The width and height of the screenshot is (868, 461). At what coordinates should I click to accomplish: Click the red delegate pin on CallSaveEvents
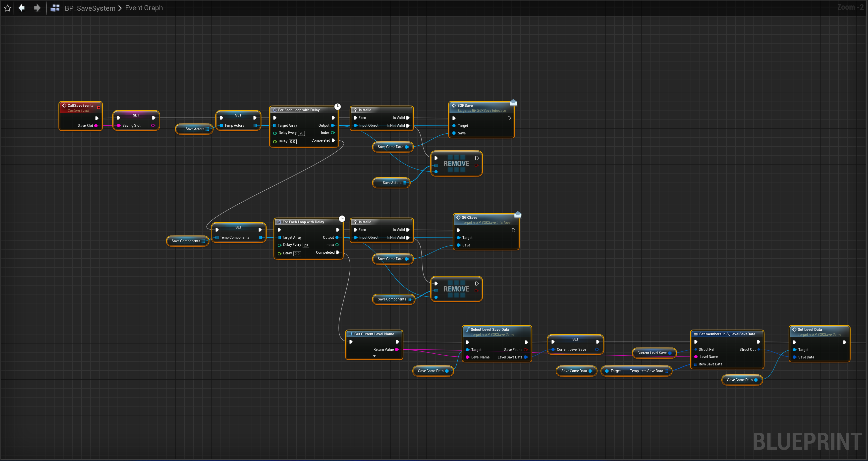click(x=98, y=108)
